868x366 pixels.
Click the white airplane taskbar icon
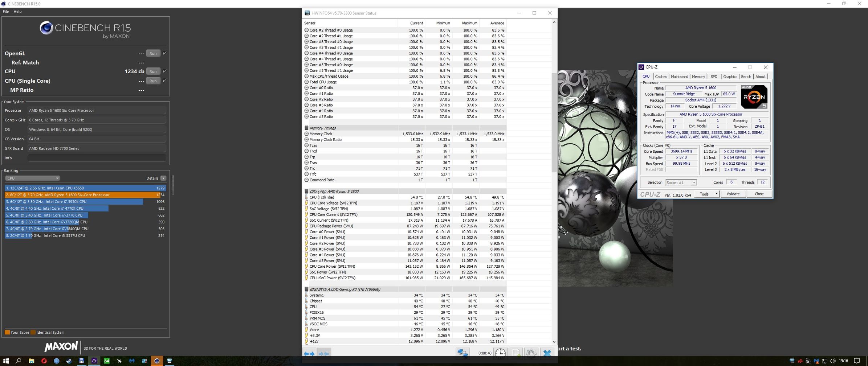[119, 361]
